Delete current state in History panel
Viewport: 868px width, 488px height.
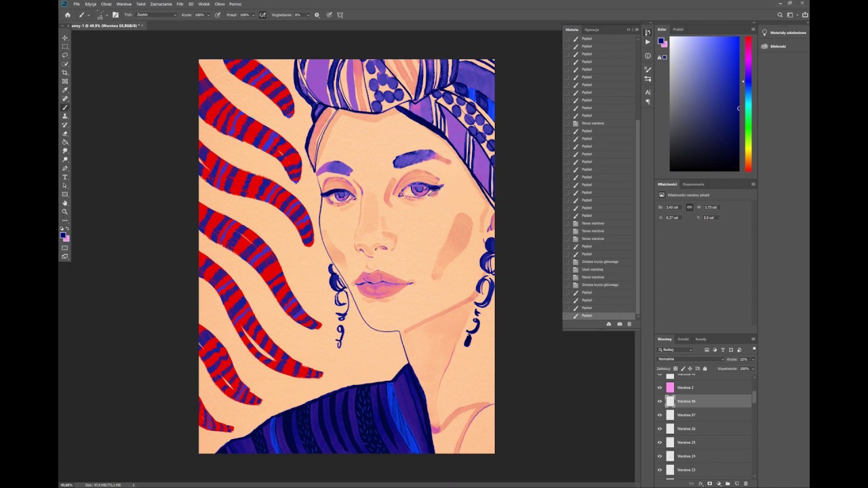[x=629, y=324]
